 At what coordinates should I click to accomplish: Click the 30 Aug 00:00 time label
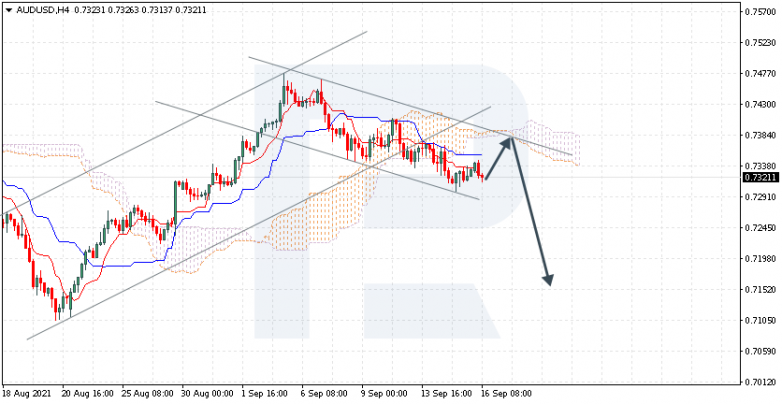click(208, 394)
